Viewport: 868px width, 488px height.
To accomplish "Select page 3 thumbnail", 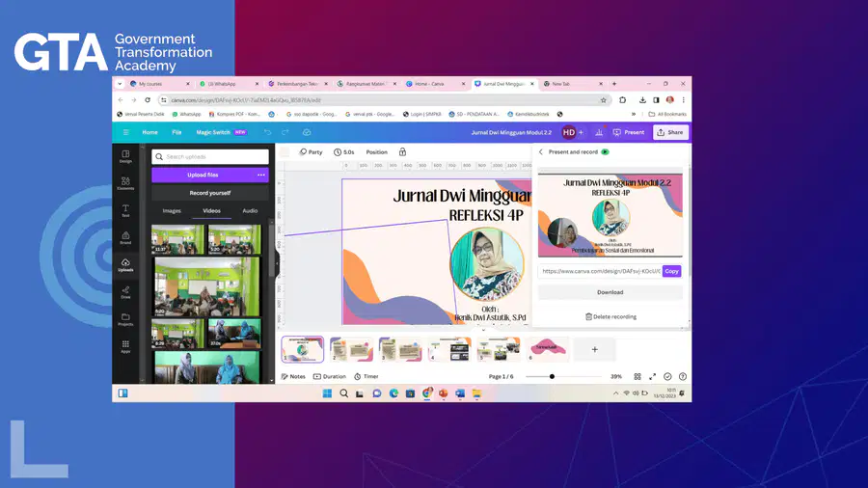I will click(x=400, y=350).
